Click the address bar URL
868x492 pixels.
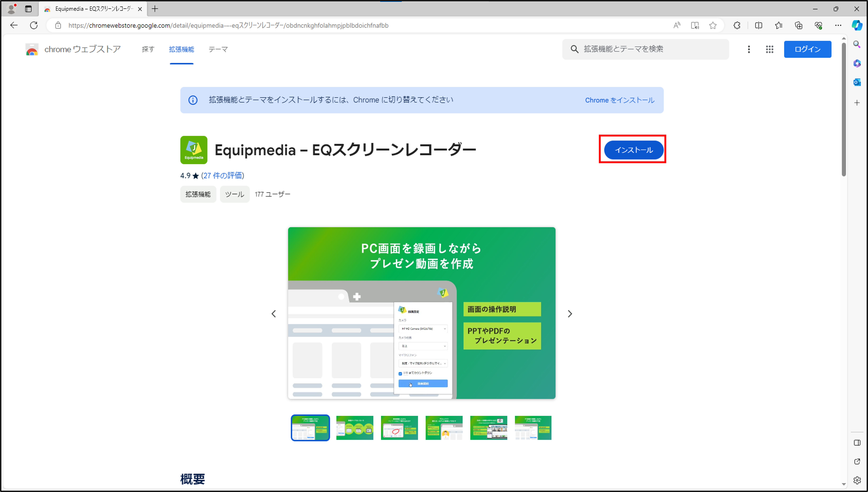(228, 25)
